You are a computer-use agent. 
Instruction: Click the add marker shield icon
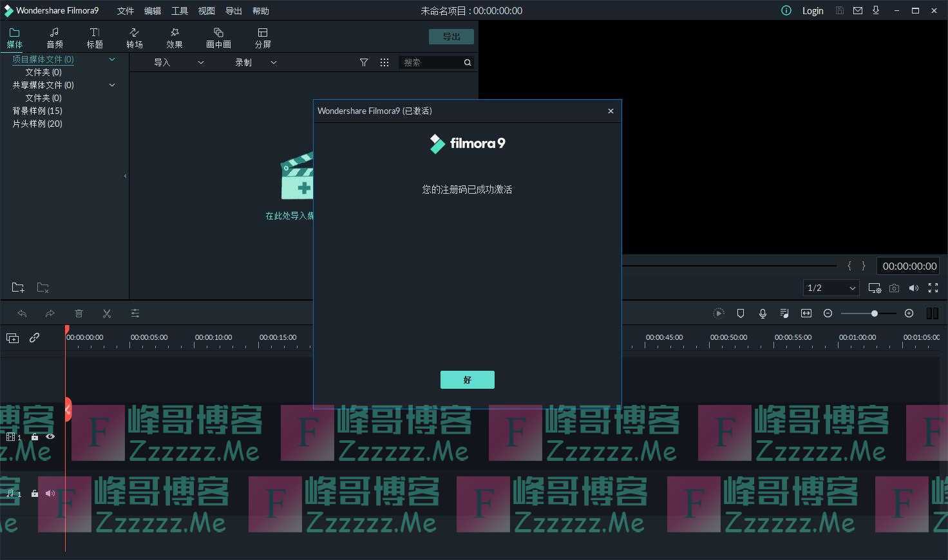pyautogui.click(x=741, y=313)
